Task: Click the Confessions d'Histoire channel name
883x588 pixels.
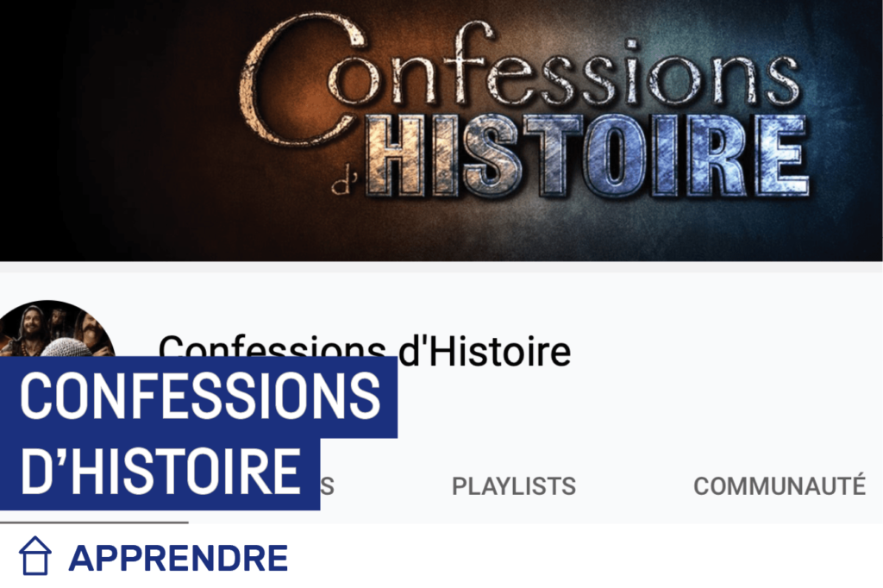Action: point(365,350)
